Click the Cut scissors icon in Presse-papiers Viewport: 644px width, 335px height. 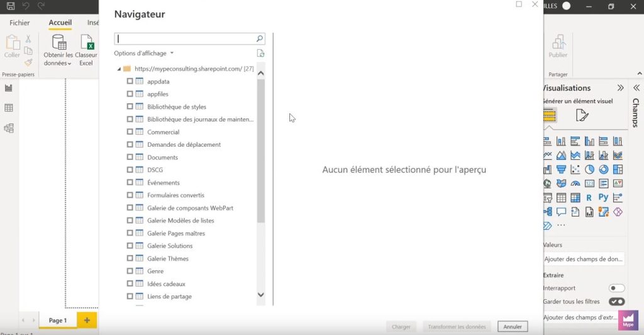[x=28, y=38]
